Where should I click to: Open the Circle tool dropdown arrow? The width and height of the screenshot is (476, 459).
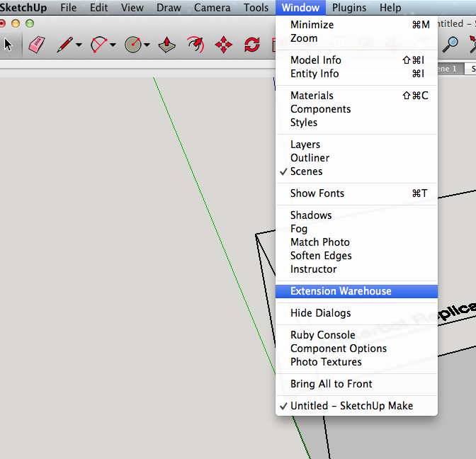(x=147, y=45)
